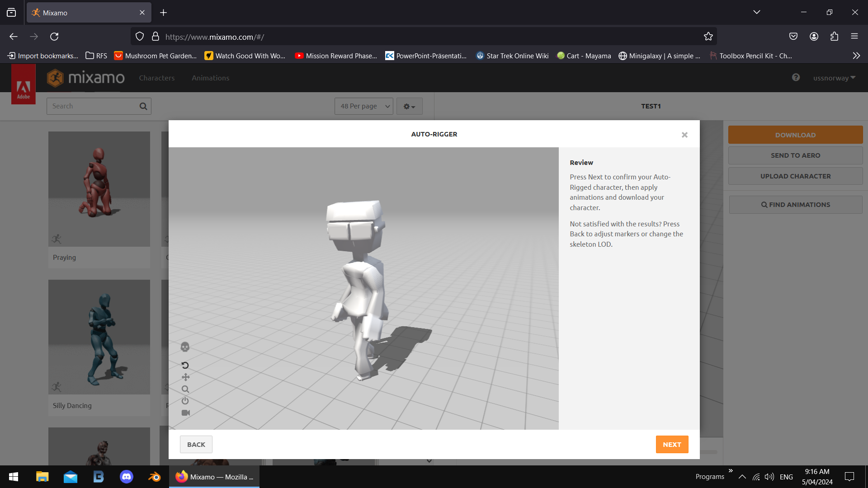Toggle bookmark star for current page
Screen dimensions: 868x488
(708, 36)
